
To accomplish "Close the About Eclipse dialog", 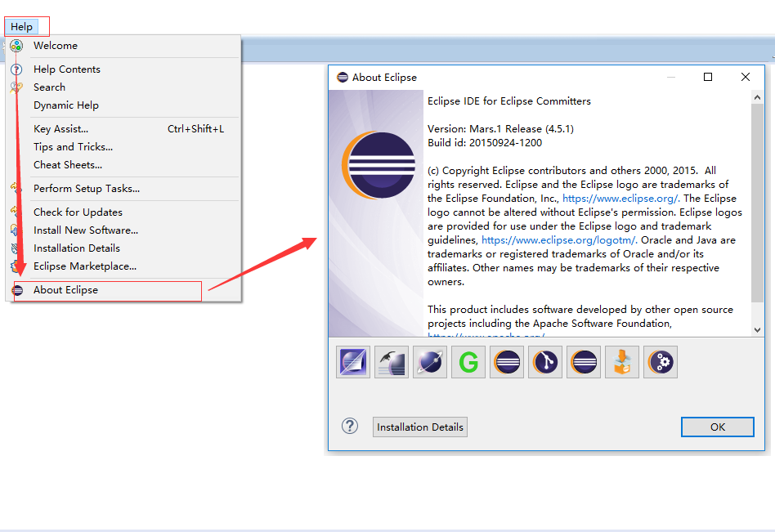I will click(746, 77).
